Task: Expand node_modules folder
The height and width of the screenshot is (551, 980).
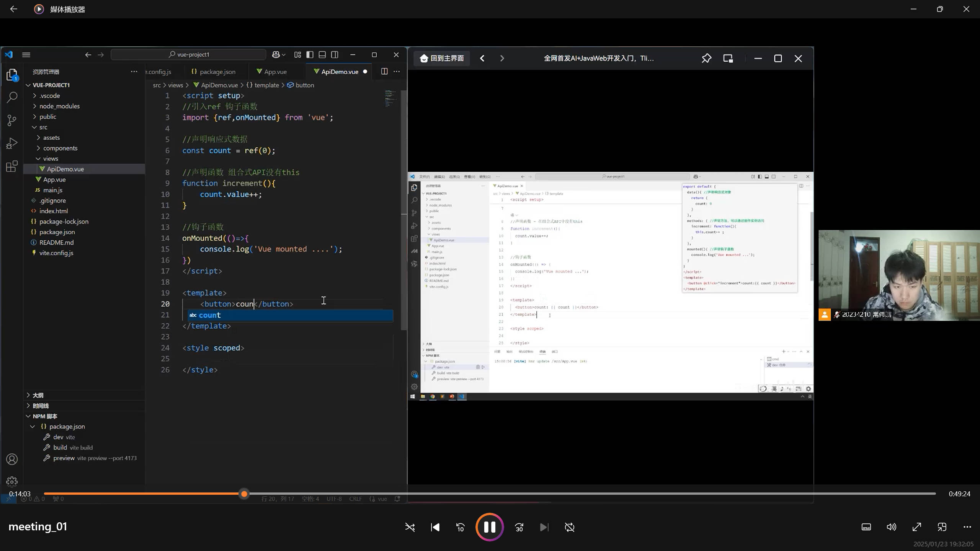Action: point(84,106)
